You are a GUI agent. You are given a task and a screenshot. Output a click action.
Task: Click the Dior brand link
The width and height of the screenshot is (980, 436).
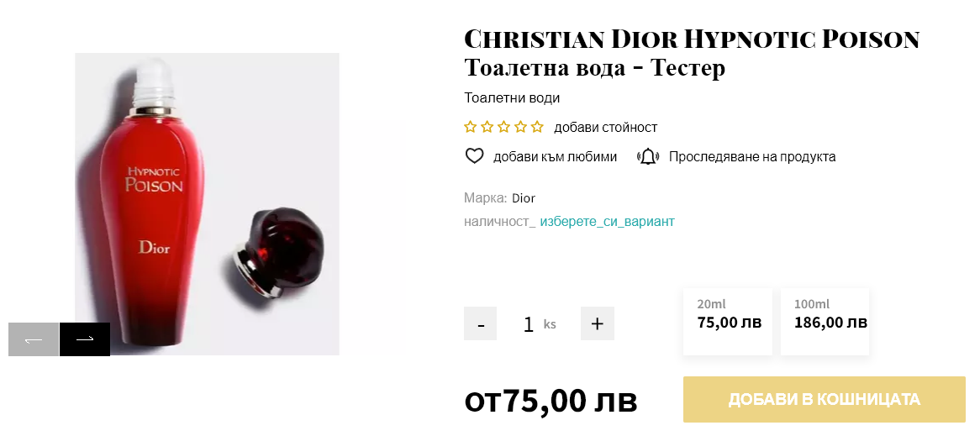point(524,198)
